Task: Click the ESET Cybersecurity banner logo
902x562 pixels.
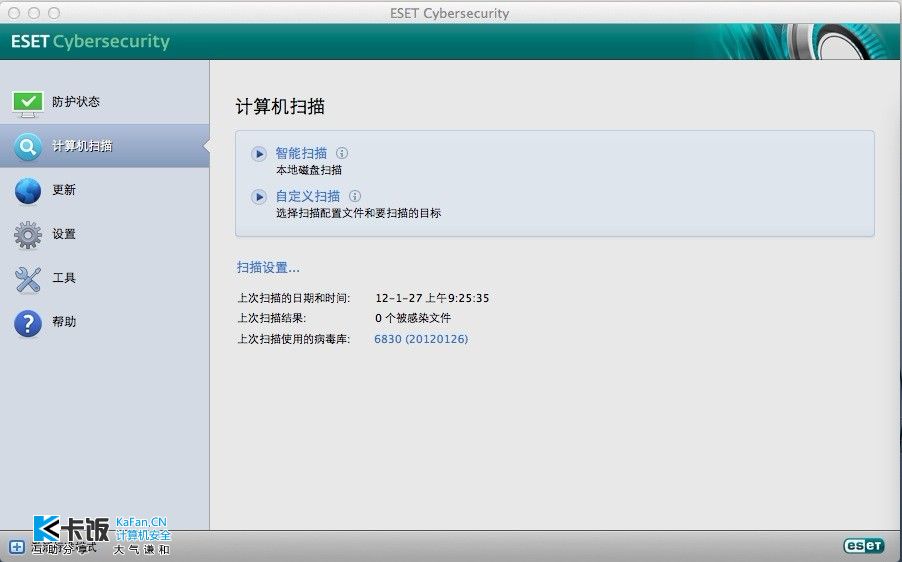Action: pos(90,41)
